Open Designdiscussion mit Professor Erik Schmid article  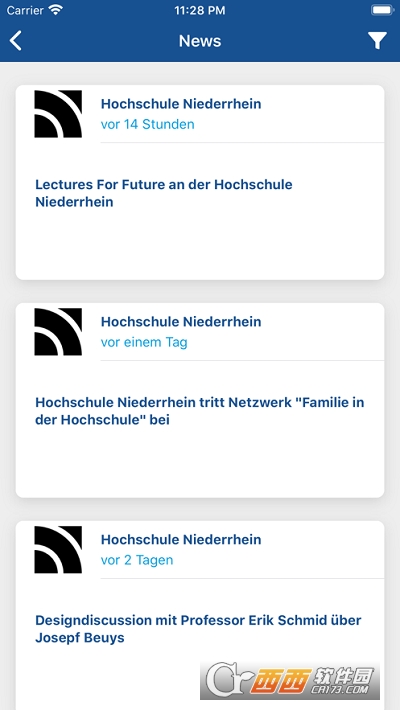198,629
